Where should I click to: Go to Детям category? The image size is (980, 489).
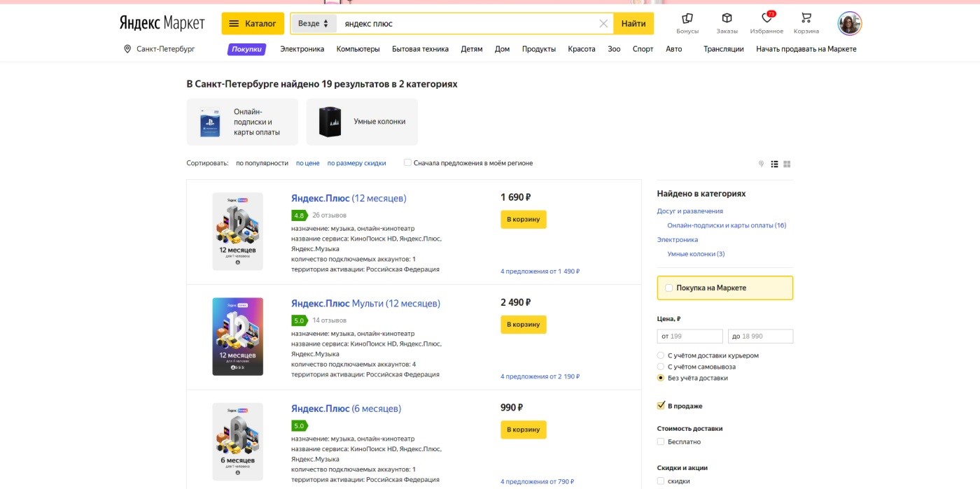coord(472,49)
